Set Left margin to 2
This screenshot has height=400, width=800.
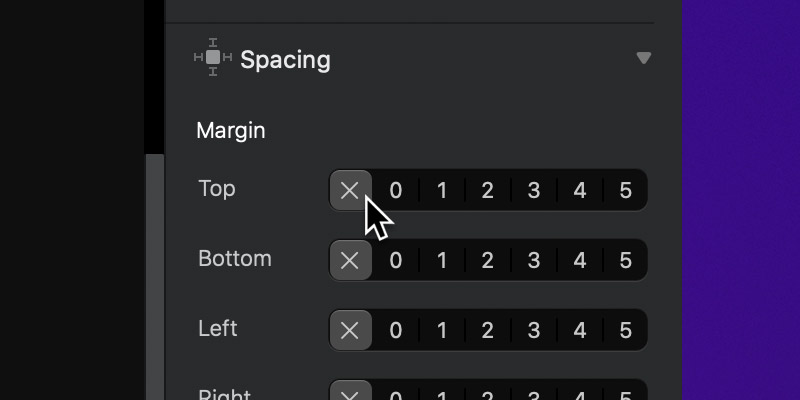click(x=488, y=330)
